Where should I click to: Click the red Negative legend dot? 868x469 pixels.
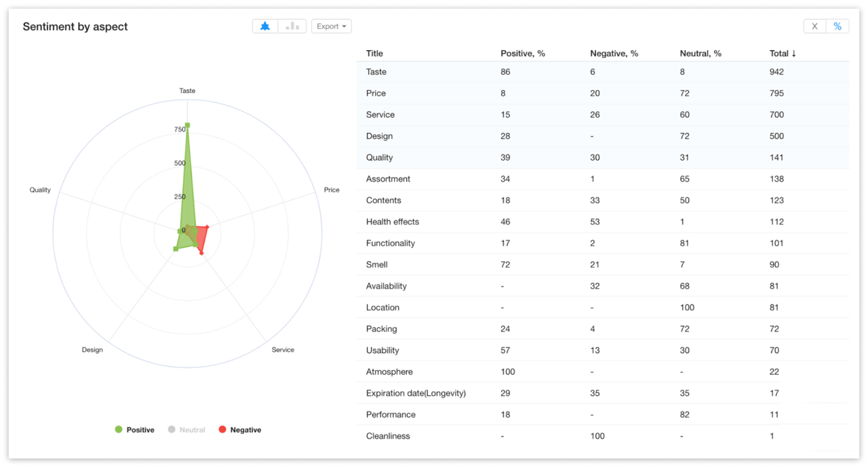coord(223,429)
